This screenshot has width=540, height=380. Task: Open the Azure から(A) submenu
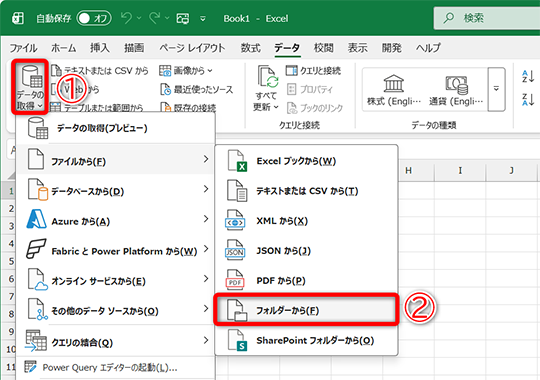115,219
